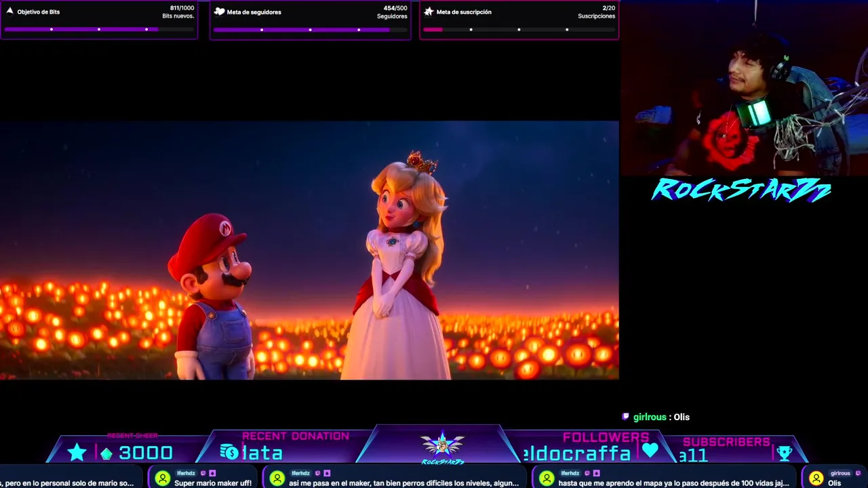868x488 pixels.
Task: Click the girlrous avatar in bottom ticker
Action: 816,478
